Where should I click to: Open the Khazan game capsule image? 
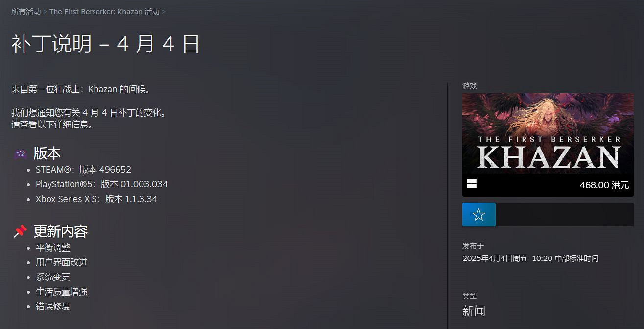tap(548, 133)
